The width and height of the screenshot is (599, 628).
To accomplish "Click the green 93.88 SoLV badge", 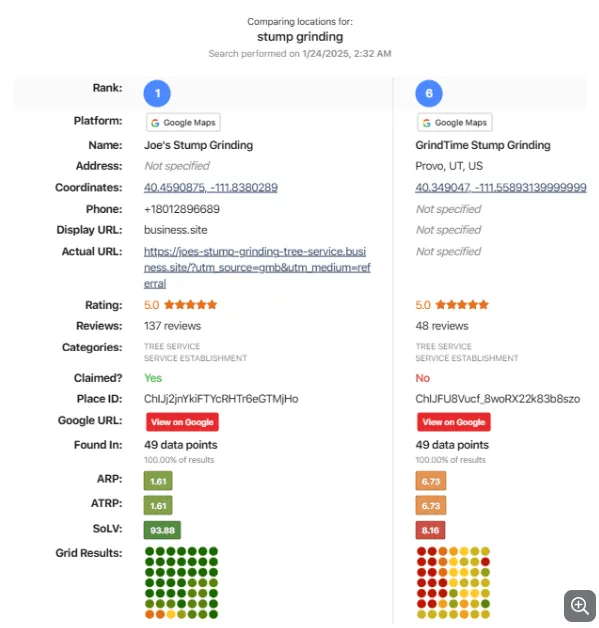I will pos(162,530).
